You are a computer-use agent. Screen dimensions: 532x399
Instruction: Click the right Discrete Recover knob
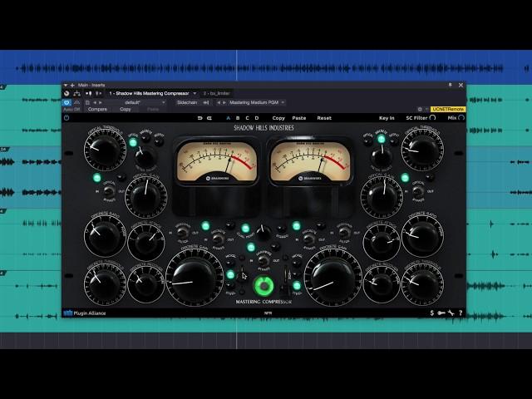pyautogui.click(x=382, y=284)
